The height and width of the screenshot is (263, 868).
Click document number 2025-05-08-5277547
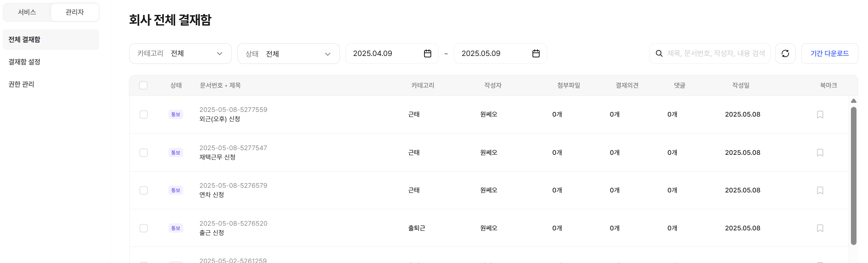pyautogui.click(x=233, y=148)
